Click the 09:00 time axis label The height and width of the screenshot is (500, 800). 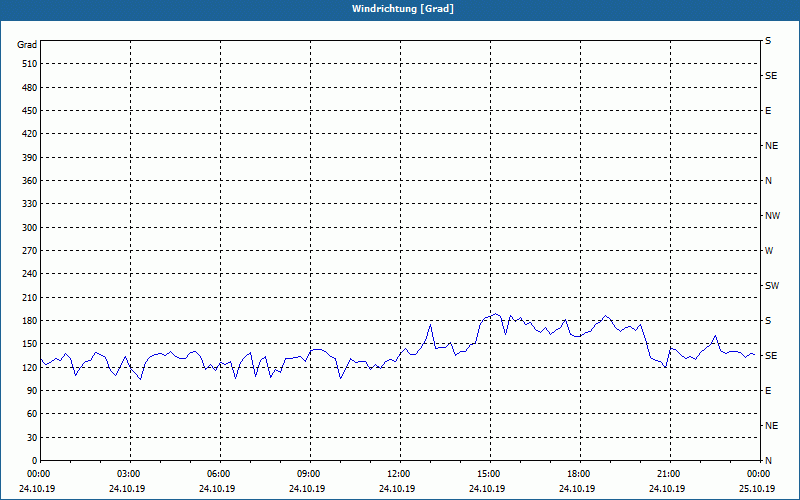[310, 474]
